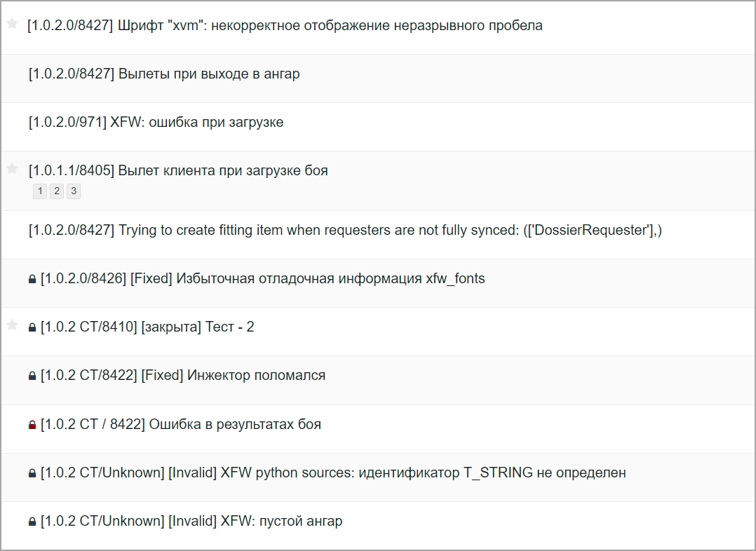Jump to page 3 of the client crash topic
This screenshot has height=551, width=756.
74,191
